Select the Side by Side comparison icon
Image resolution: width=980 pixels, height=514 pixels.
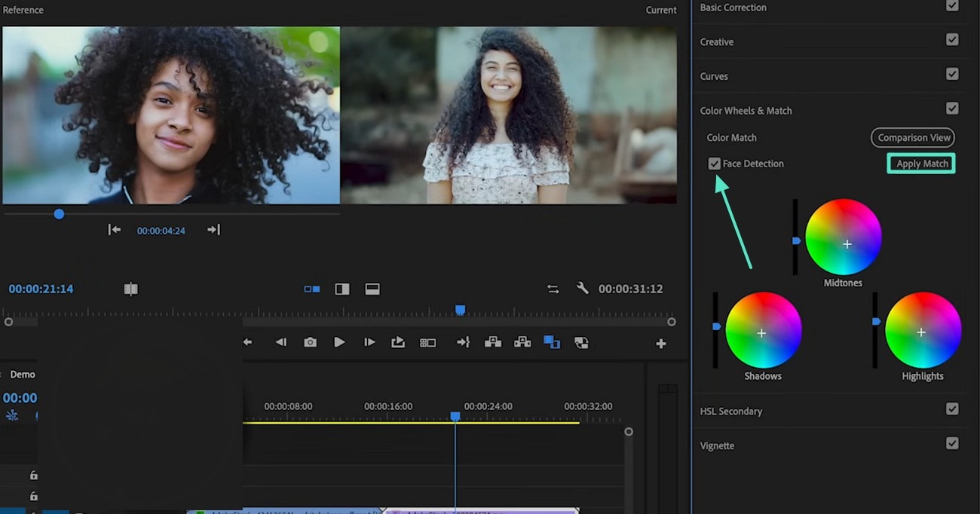[x=311, y=289]
